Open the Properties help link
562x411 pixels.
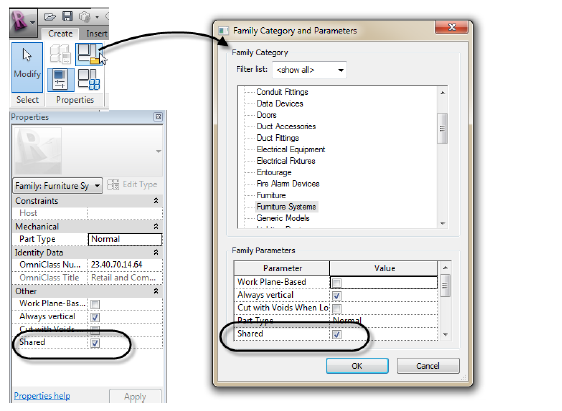click(42, 396)
